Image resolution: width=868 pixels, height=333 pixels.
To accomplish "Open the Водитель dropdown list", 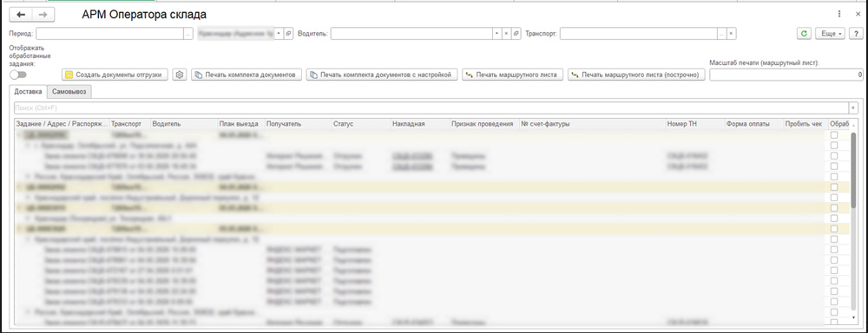I will coord(496,34).
